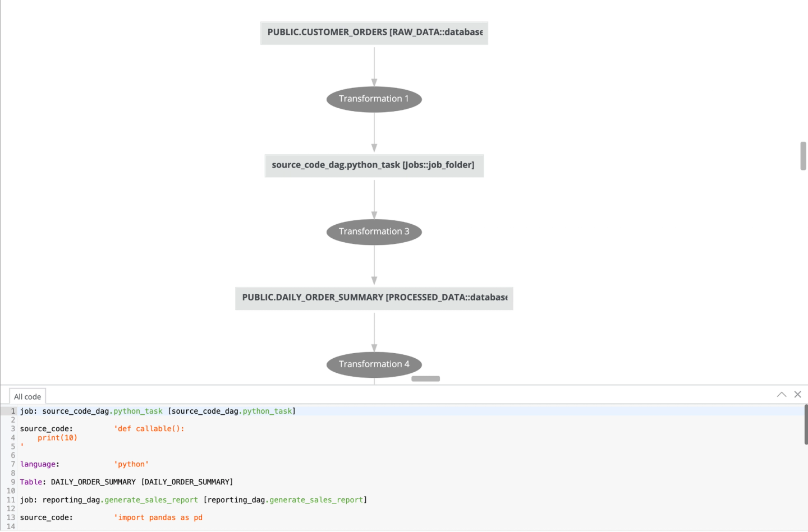Click line number 13 in the gutter

(x=10, y=517)
